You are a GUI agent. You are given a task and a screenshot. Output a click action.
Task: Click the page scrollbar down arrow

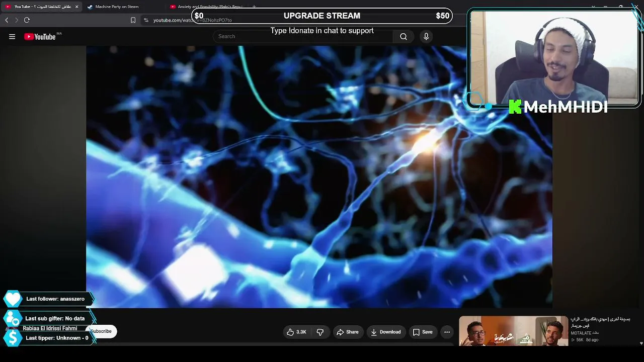click(641, 343)
